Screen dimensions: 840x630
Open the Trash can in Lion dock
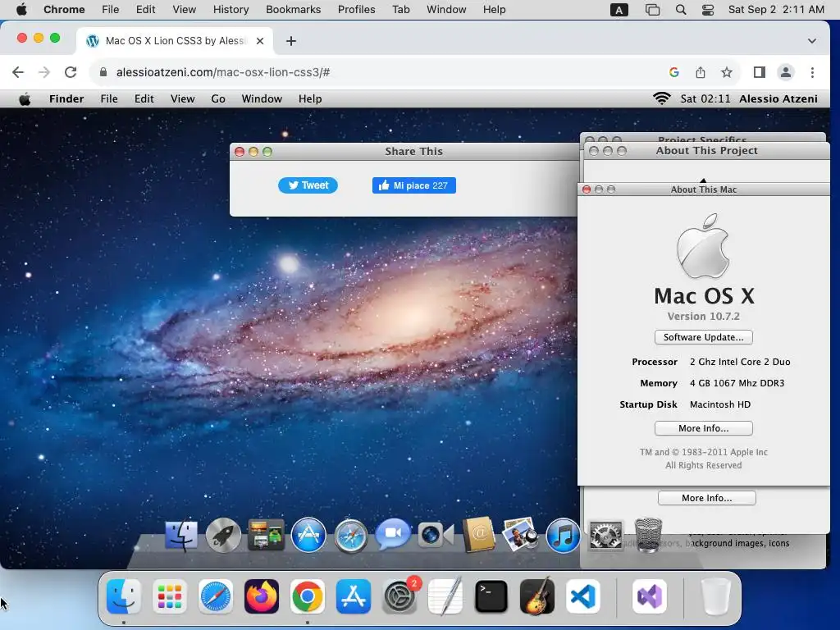click(x=648, y=535)
